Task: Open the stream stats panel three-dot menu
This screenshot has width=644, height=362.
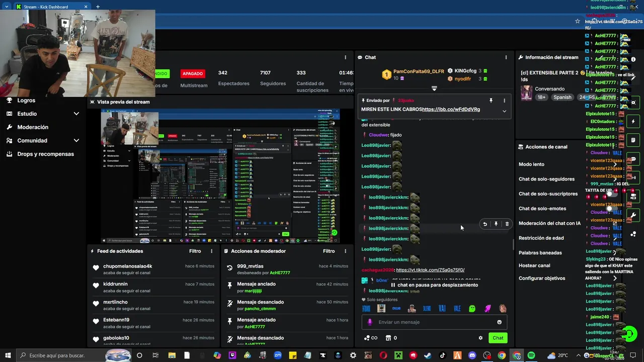Action: click(x=345, y=57)
